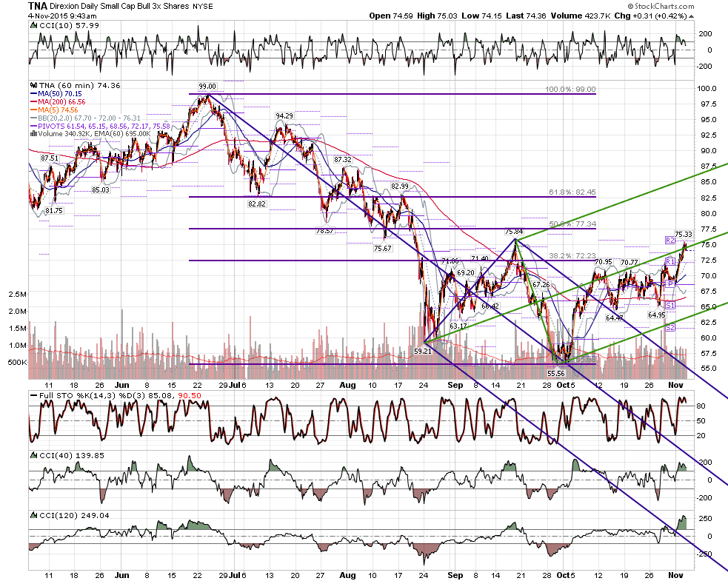Click the purple PIVOTS legend line swatch
The image size is (728, 581).
tap(33, 127)
